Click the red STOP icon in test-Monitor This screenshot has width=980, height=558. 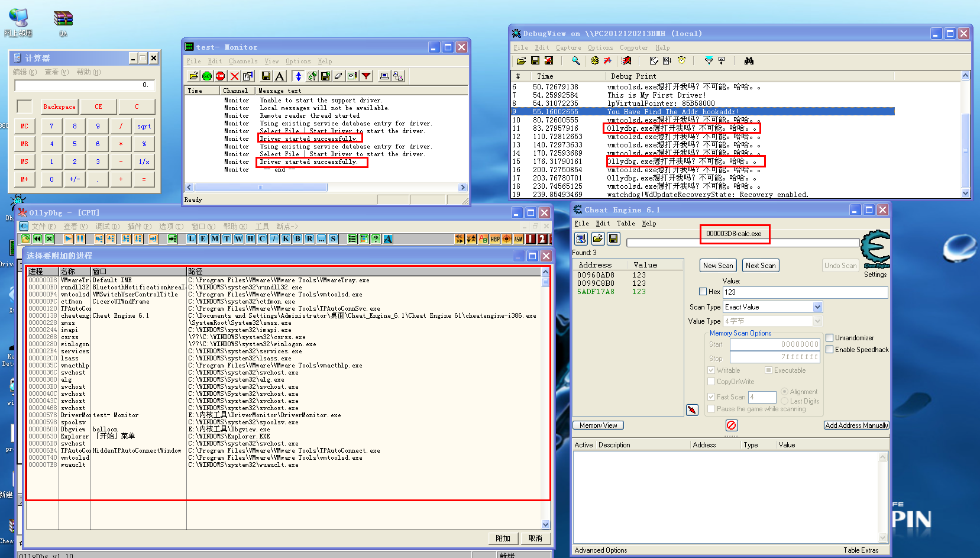point(221,76)
